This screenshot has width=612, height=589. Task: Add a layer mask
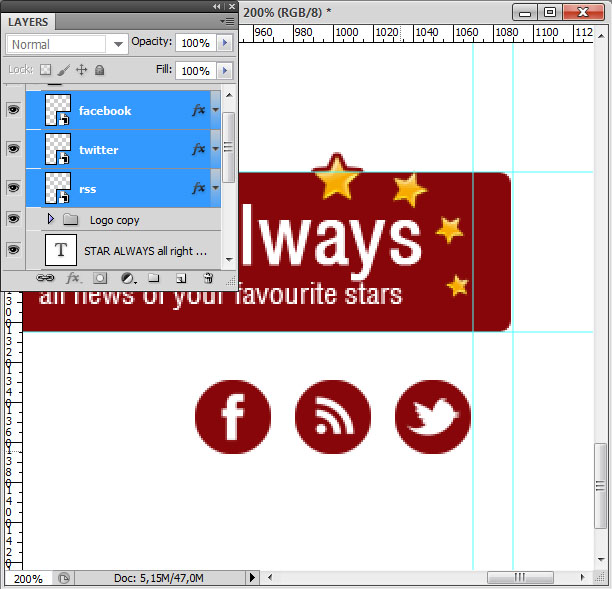pos(100,278)
